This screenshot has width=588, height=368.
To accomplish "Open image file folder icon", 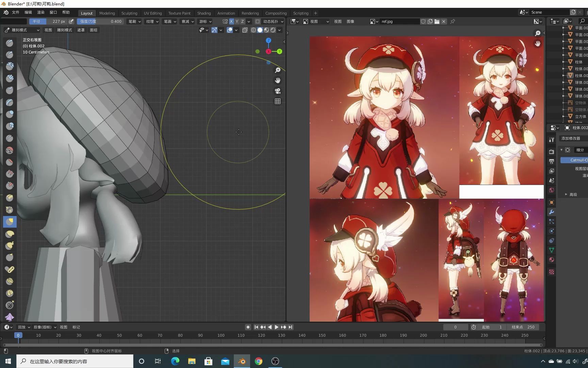I will (x=437, y=21).
